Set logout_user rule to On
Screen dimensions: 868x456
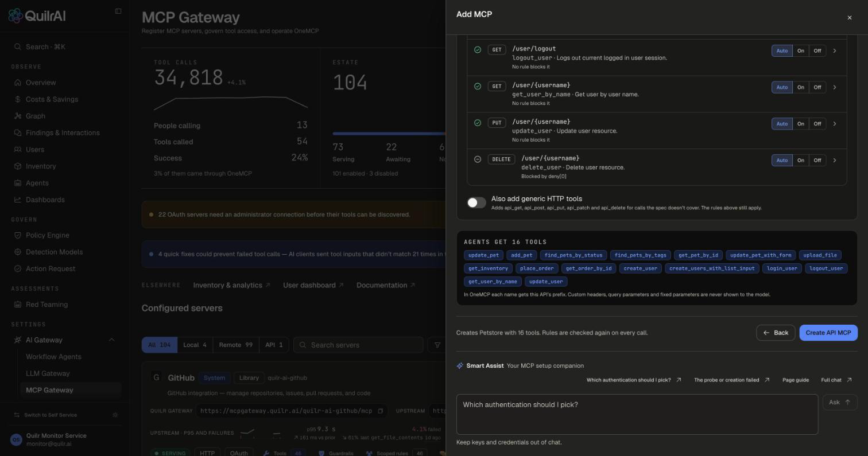(x=800, y=50)
